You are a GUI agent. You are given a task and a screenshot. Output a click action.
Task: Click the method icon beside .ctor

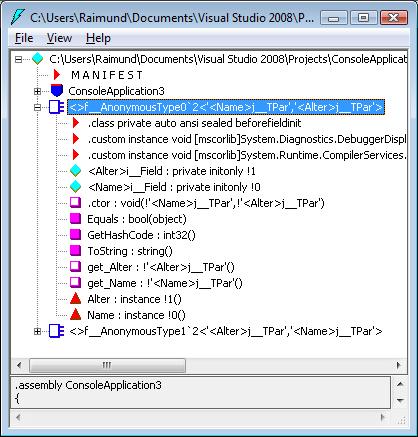[76, 203]
